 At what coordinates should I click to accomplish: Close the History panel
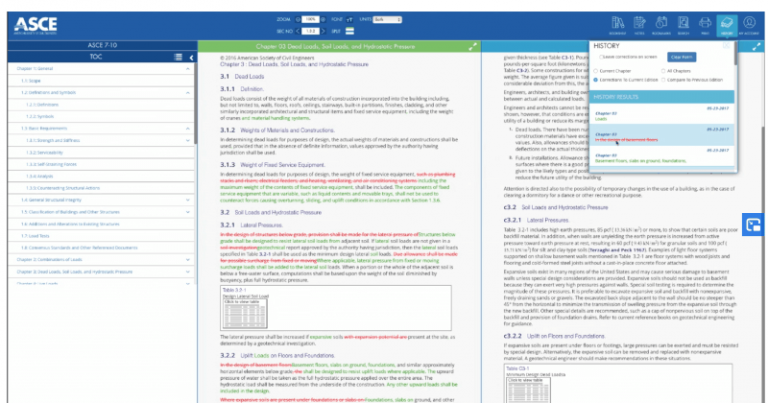pos(726,46)
